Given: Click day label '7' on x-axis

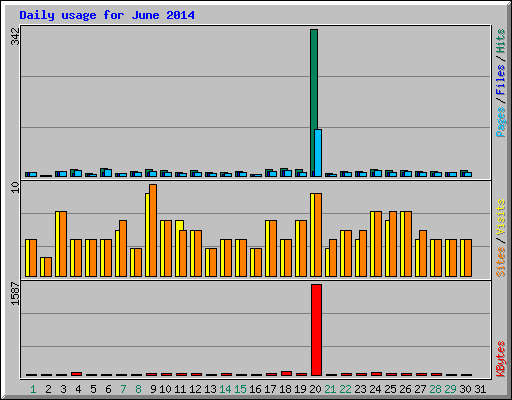Looking at the screenshot, I should 123,389.
